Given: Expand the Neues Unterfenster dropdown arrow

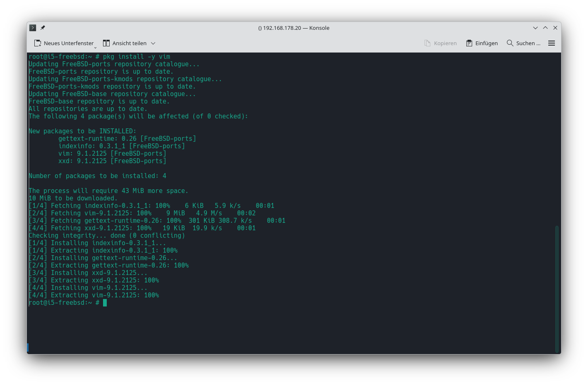Looking at the screenshot, I should (x=95, y=47).
